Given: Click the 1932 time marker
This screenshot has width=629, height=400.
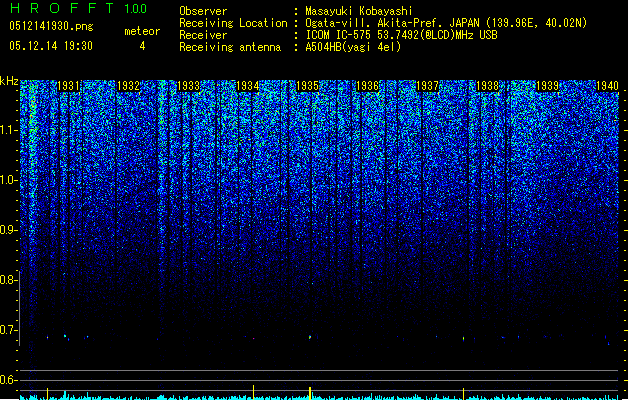Looking at the screenshot, I should pyautogui.click(x=128, y=86).
